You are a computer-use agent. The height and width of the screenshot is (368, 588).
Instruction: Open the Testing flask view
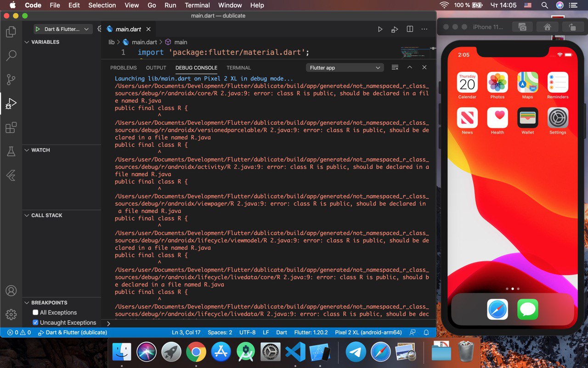tap(11, 151)
